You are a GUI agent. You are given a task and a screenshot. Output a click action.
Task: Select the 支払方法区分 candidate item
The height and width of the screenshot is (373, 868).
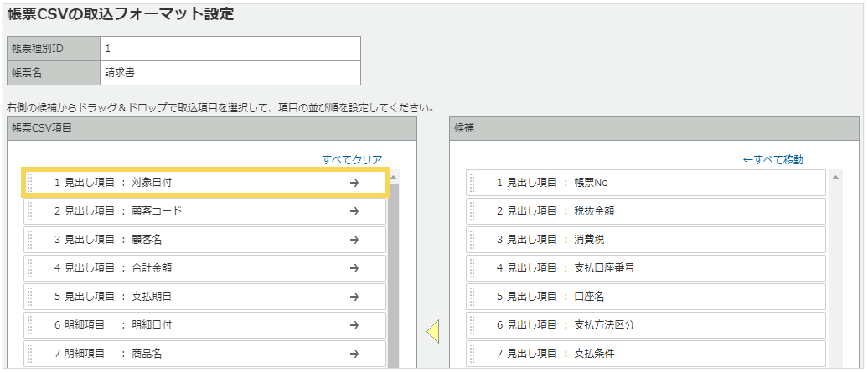pos(645,325)
